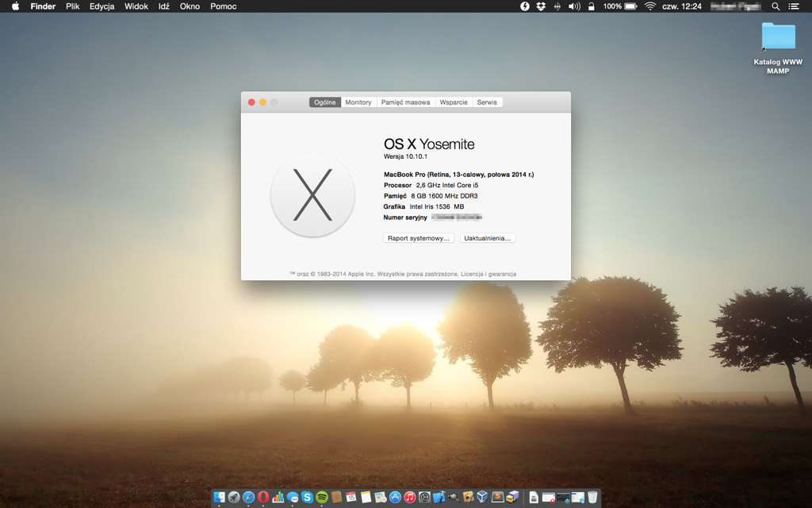Image resolution: width=812 pixels, height=508 pixels.
Task: Switch to the Monitory tab
Action: (x=358, y=102)
